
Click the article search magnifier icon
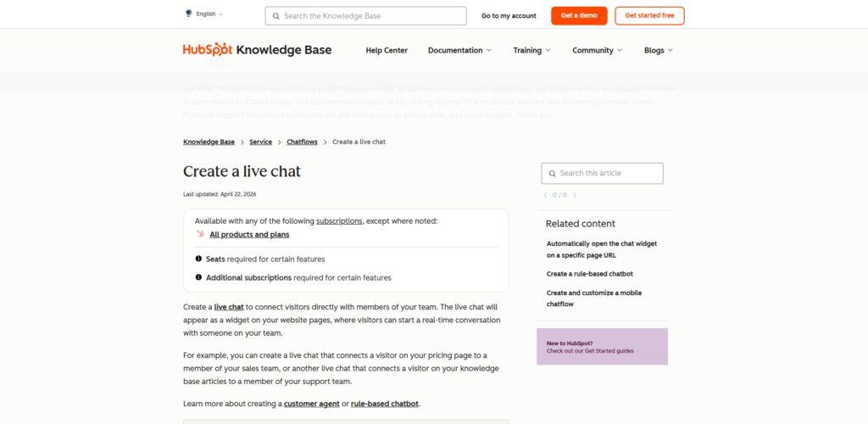click(552, 174)
